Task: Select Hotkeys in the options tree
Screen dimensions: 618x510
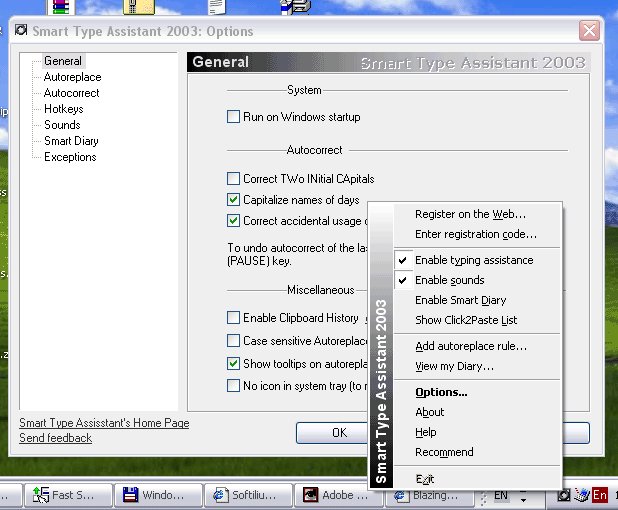Action: point(63,109)
